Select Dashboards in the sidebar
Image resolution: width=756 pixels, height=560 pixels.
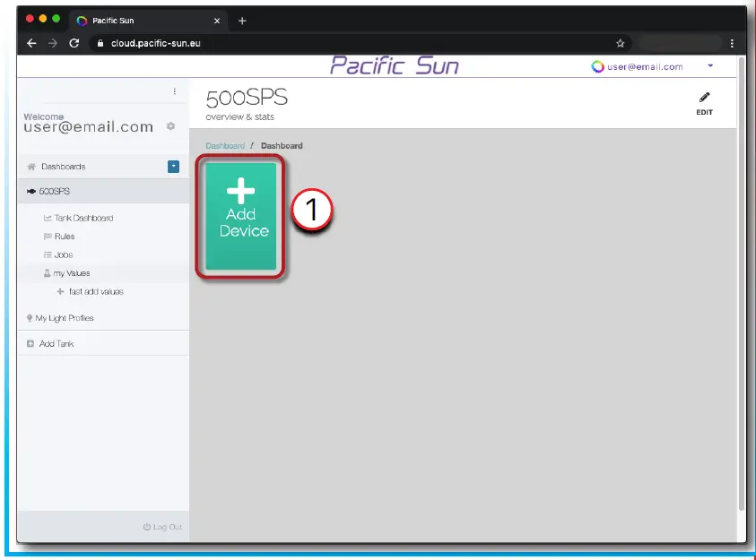63,167
